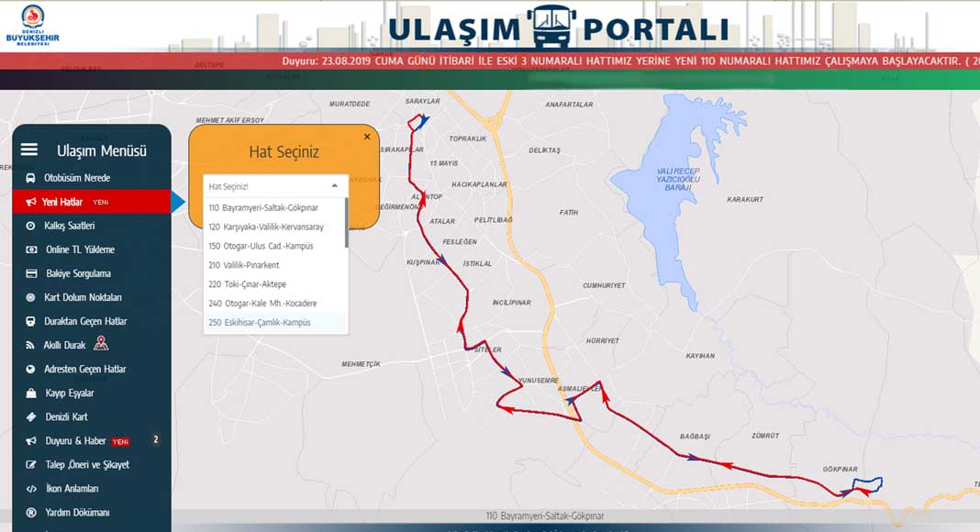
Task: Click the route list scrollbar
Action: [x=346, y=224]
